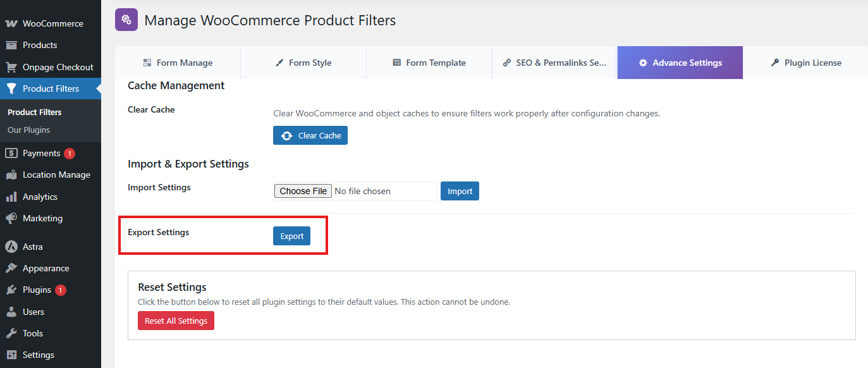868x368 pixels.
Task: Click the Choose File button
Action: (303, 191)
